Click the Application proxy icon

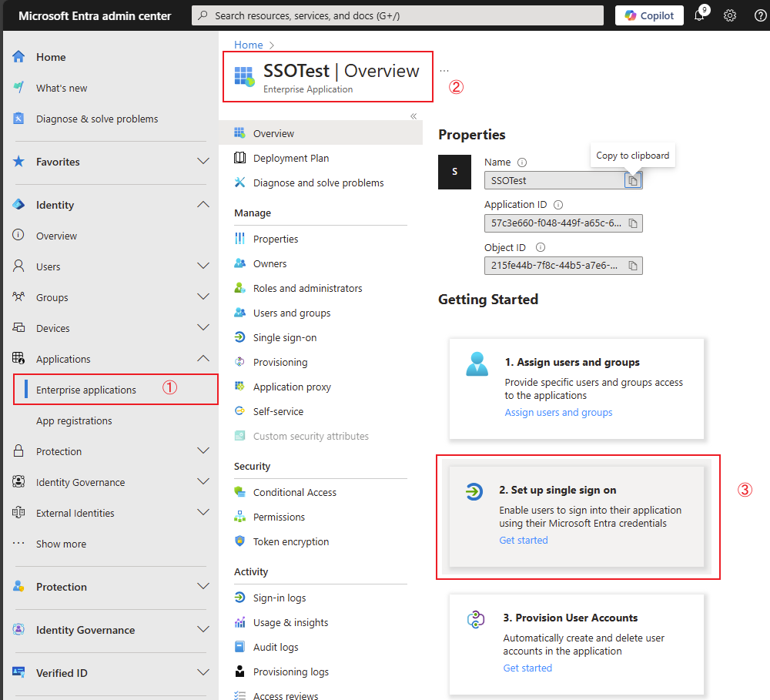point(239,386)
